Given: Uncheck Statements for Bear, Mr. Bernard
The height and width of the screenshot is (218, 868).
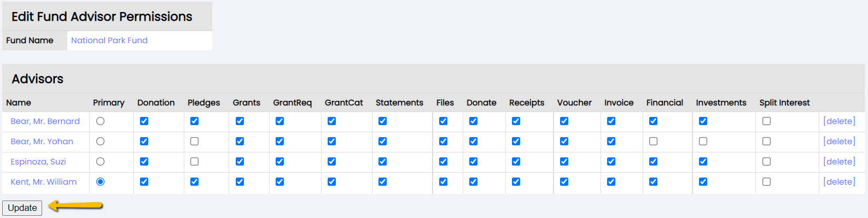Looking at the screenshot, I should point(382,121).
